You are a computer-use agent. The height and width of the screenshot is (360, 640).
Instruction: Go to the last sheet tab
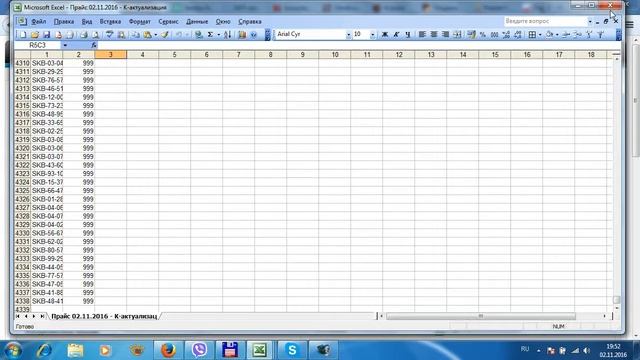click(x=42, y=316)
